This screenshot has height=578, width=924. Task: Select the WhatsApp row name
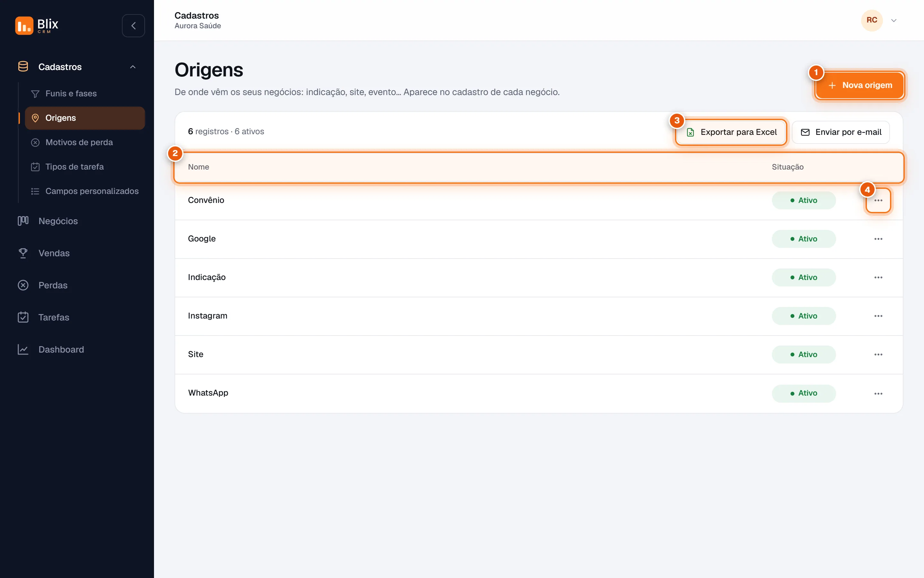[208, 393]
